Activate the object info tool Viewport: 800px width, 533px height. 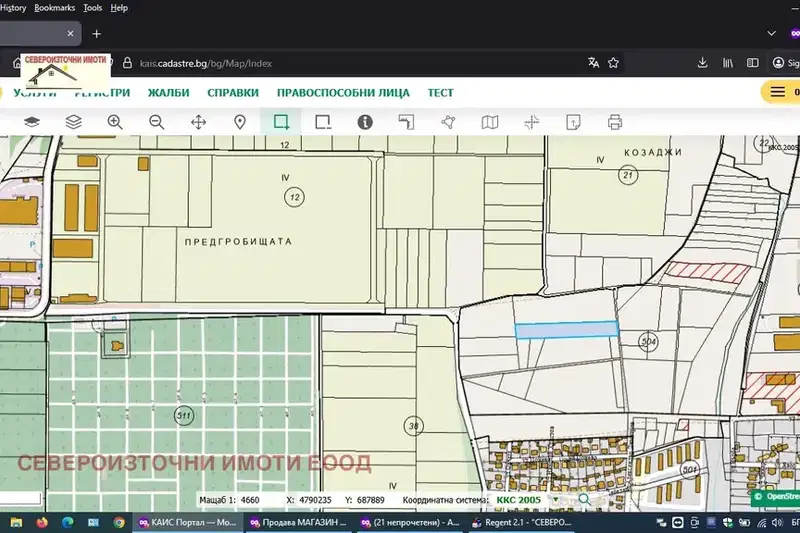tap(365, 122)
